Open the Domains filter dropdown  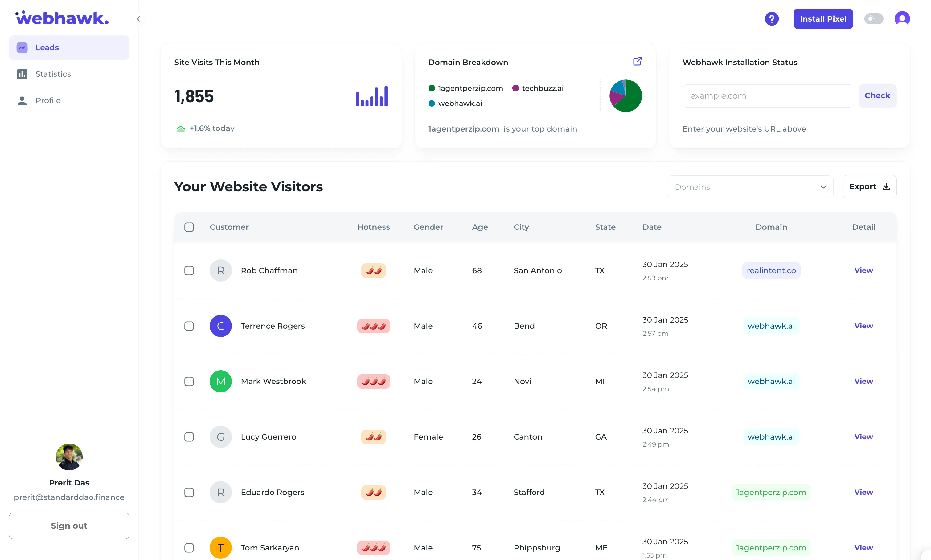click(x=749, y=186)
